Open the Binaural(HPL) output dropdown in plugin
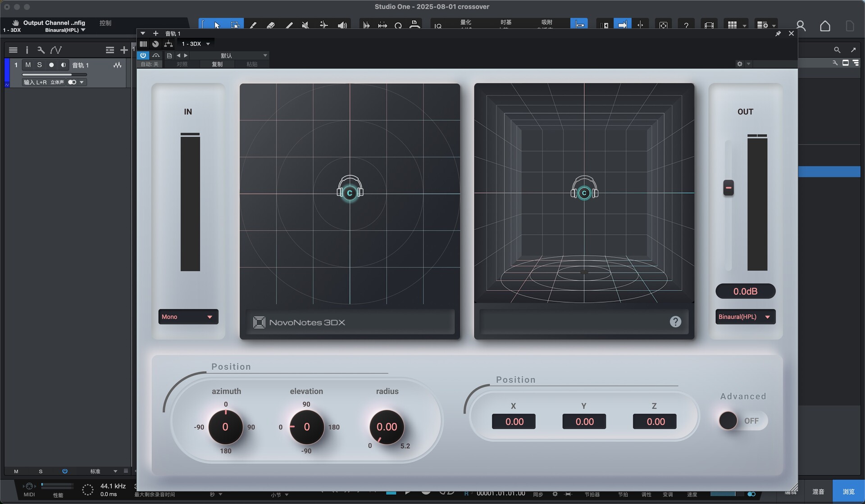Screen dimensions: 865x504 [x=745, y=317]
